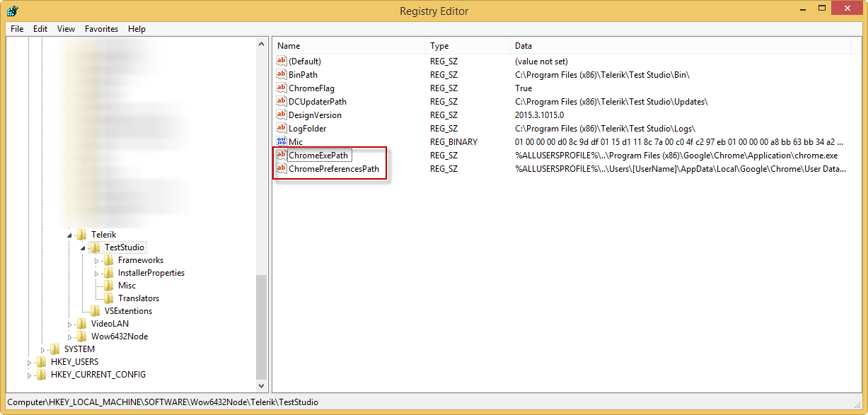
Task: Expand the Frameworks key
Action: click(97, 260)
